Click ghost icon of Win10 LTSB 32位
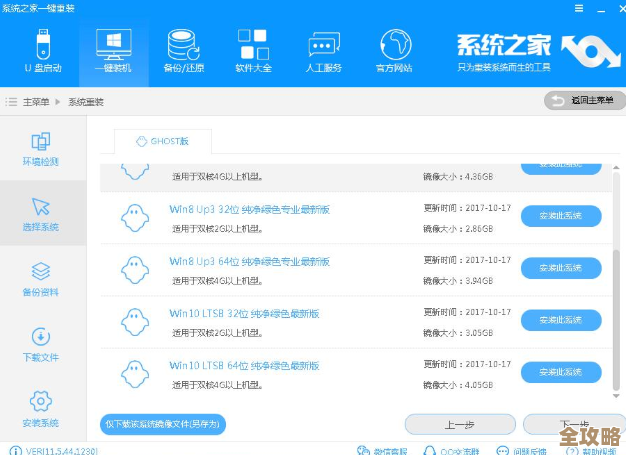Viewport: 626px width, 455px height. point(135,322)
